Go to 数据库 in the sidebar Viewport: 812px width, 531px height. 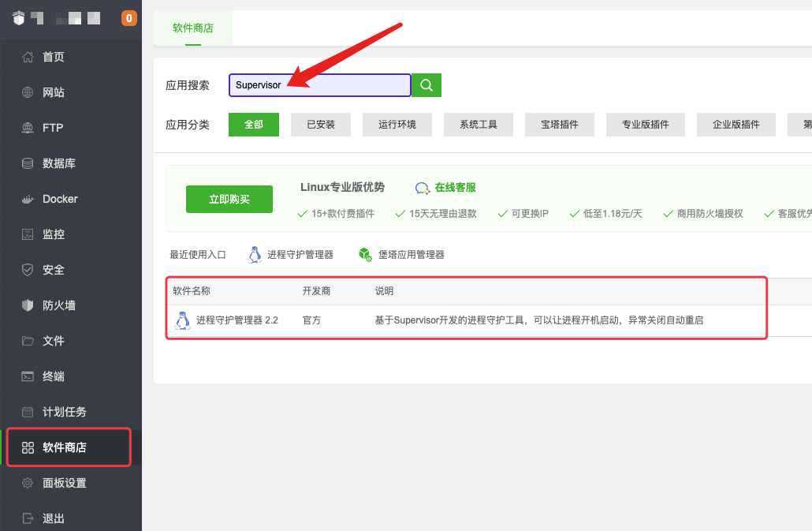(59, 163)
